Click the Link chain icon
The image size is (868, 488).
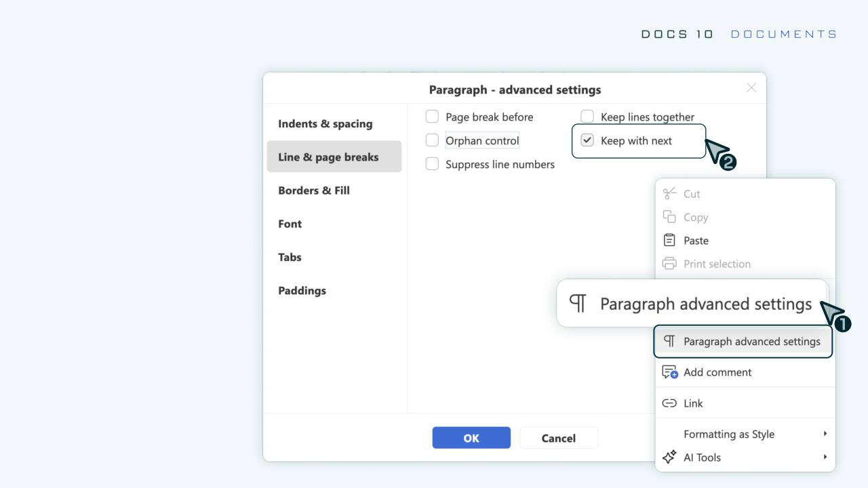669,403
